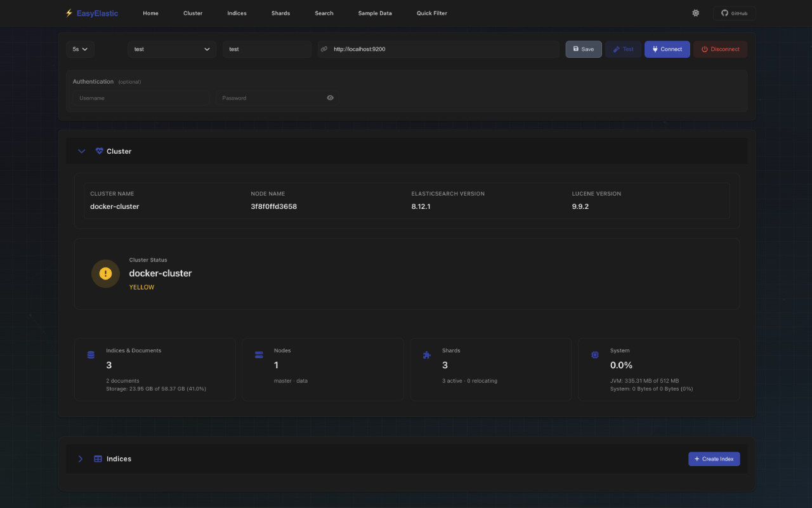
Task: Click the Nodes card icon
Action: pyautogui.click(x=259, y=354)
